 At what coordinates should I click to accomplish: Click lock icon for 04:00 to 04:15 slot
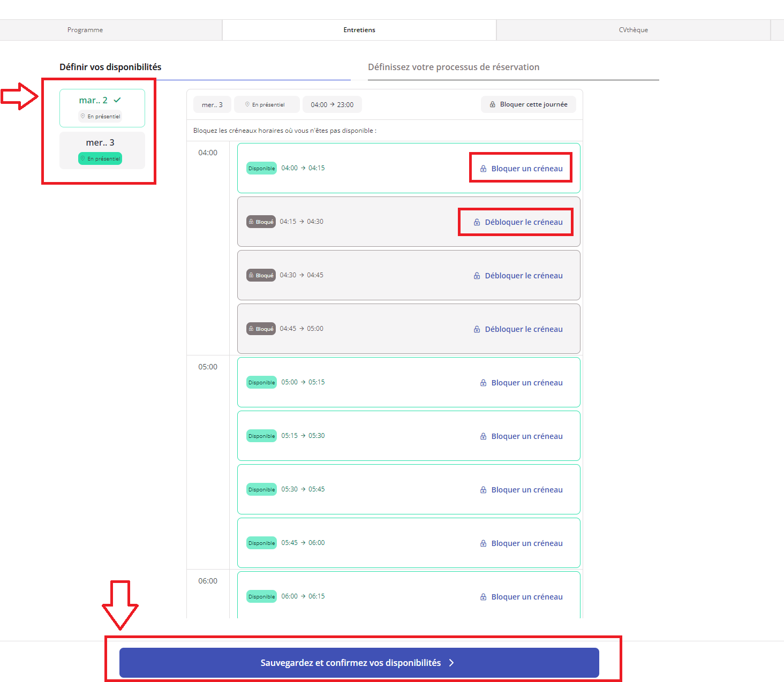click(x=483, y=169)
